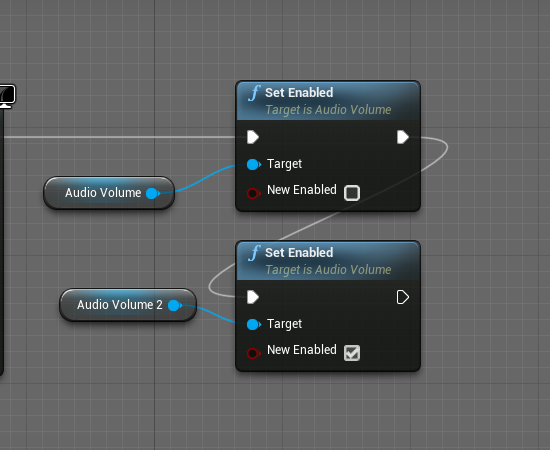Click output pin of Audio Volume 2 variable node
The width and height of the screenshot is (550, 450).
[175, 305]
